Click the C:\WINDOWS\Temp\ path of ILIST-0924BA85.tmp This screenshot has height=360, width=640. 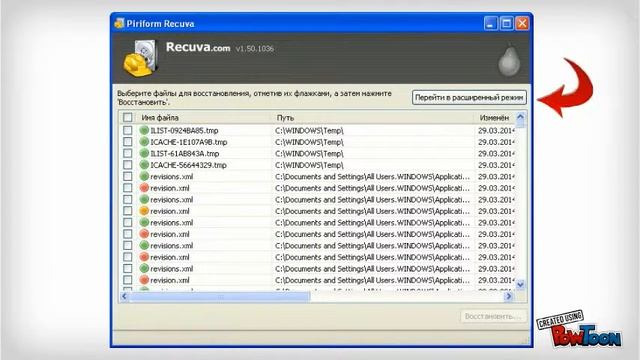[309, 131]
